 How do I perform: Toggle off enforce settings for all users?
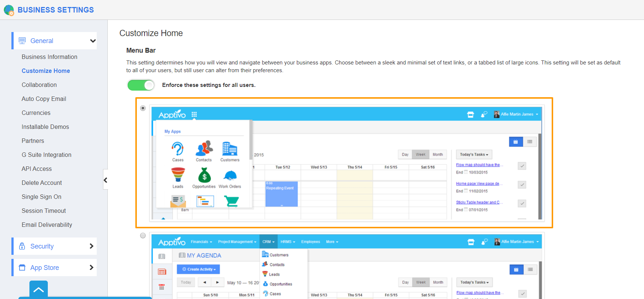(141, 85)
